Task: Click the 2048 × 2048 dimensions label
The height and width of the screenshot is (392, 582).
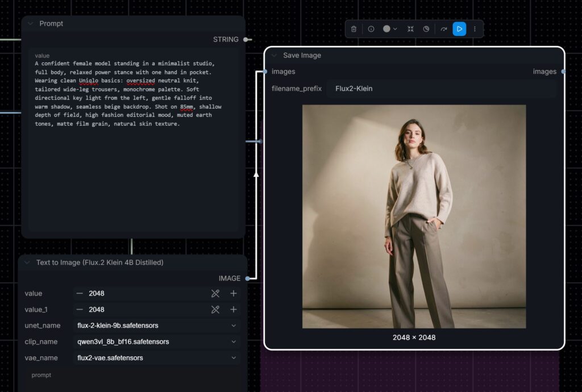Action: [414, 337]
